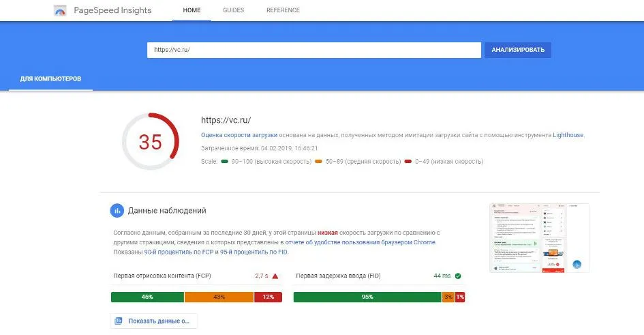Click the URL input field with https://vc.ru/
644x335 pixels.
pyautogui.click(x=314, y=50)
